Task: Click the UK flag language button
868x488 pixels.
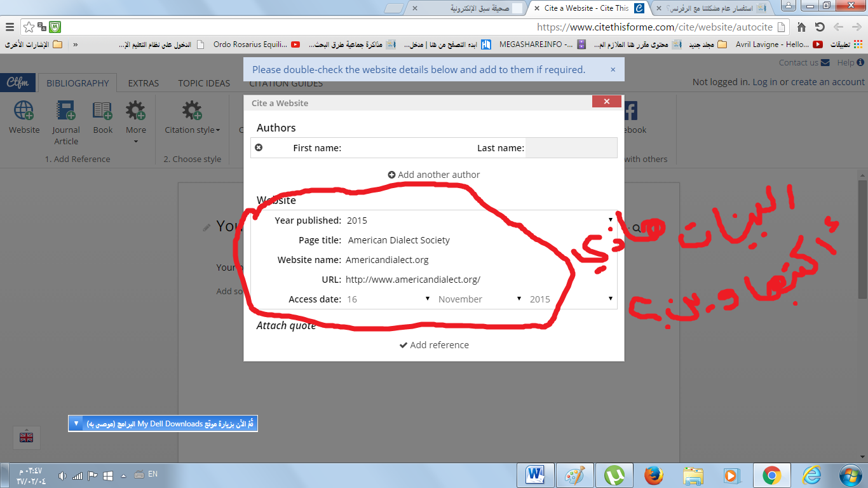Action: click(27, 437)
